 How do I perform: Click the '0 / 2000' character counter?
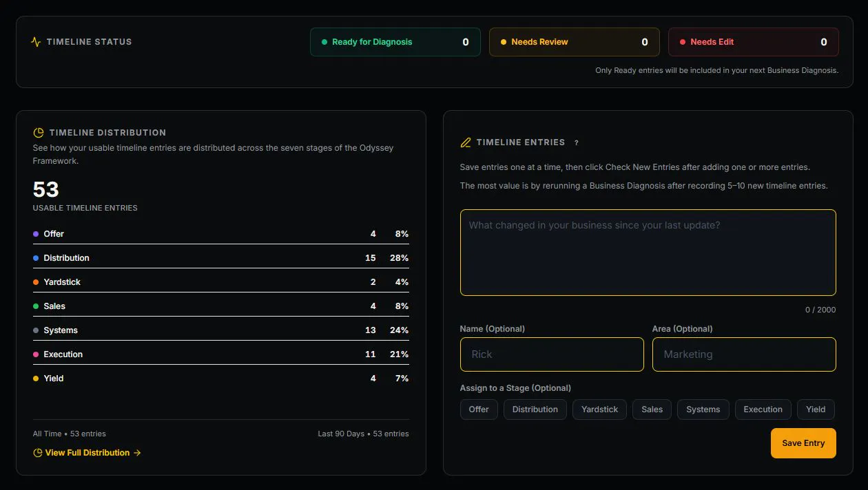point(820,310)
